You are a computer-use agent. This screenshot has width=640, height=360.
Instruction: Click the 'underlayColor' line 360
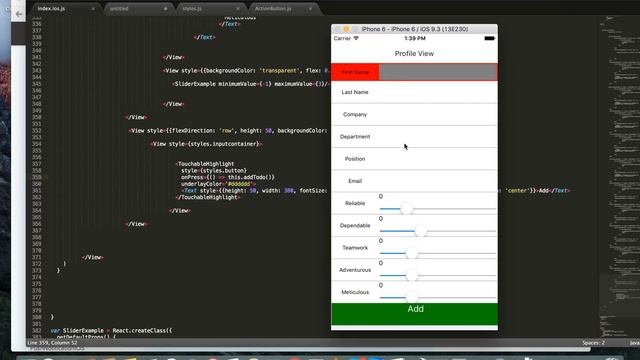click(x=218, y=184)
